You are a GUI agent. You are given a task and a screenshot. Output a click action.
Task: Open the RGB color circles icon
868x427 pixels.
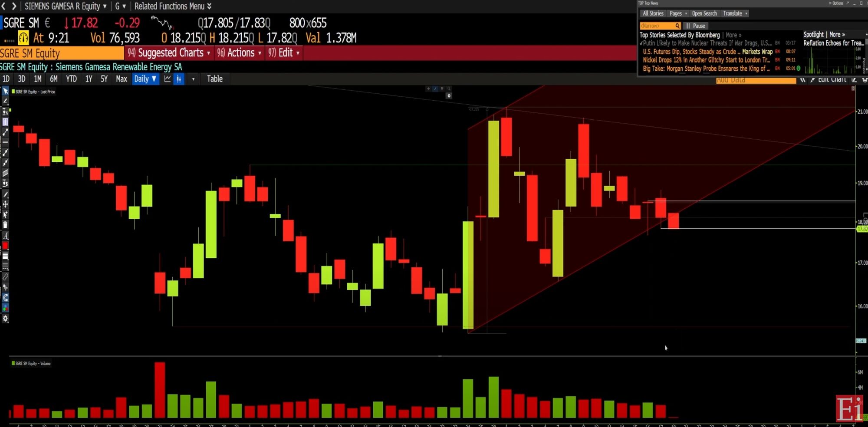5,308
